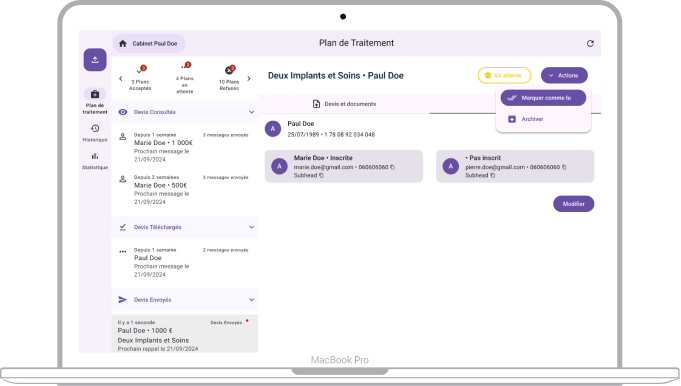Select the 10 Plans Refusés filter
This screenshot has width=681, height=386.
229,78
